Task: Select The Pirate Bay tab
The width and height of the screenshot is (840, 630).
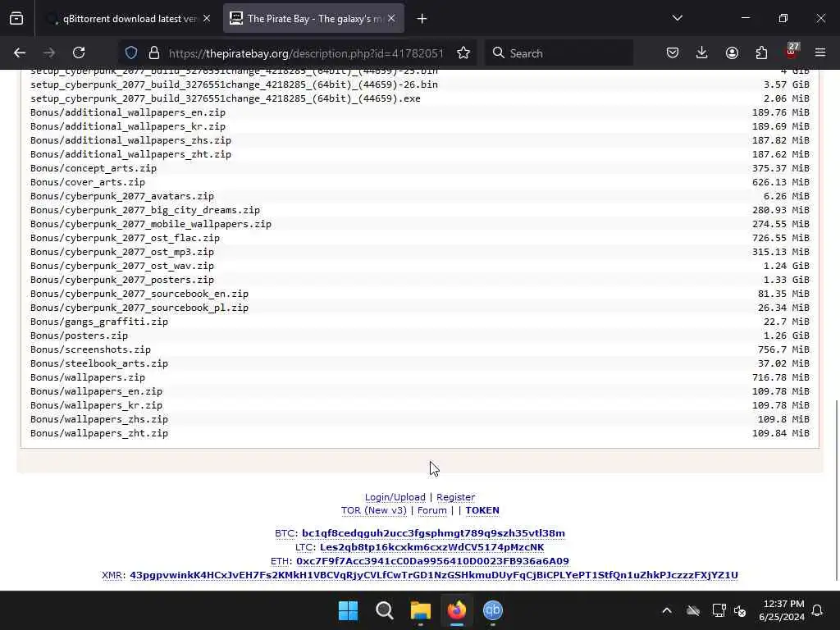Action: click(313, 19)
